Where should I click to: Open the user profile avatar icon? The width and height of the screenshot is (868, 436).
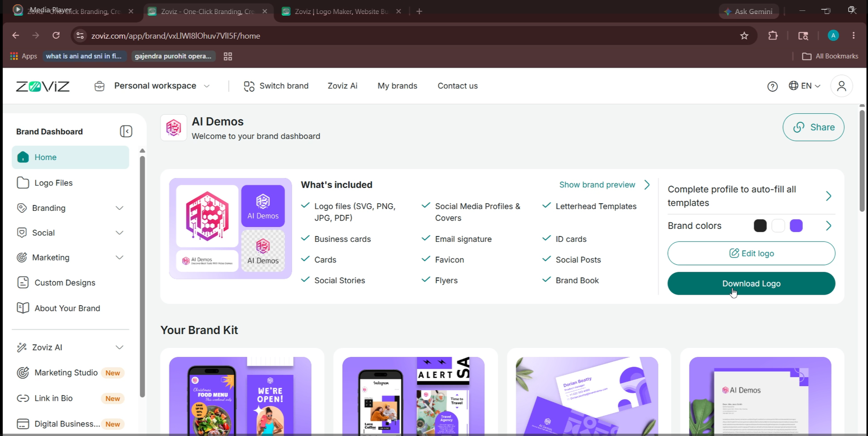click(x=841, y=86)
